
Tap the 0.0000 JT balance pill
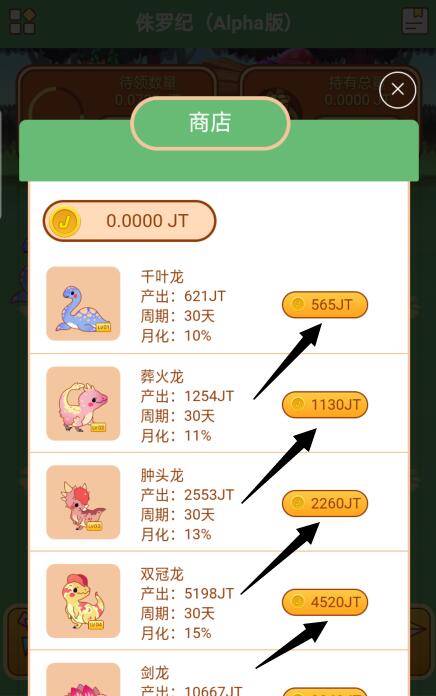129,221
